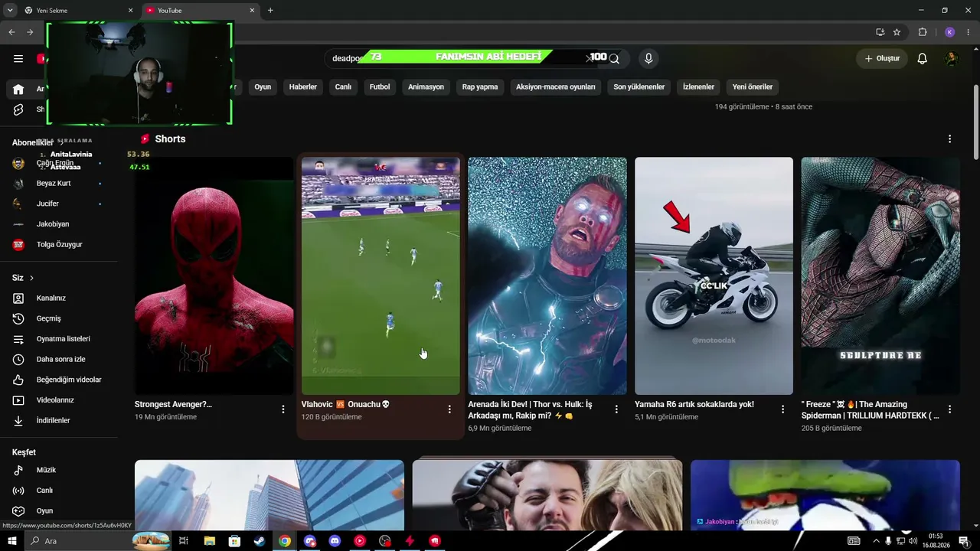Play the Vlahovic Onuachu football short
The width and height of the screenshot is (980, 551).
(x=381, y=276)
